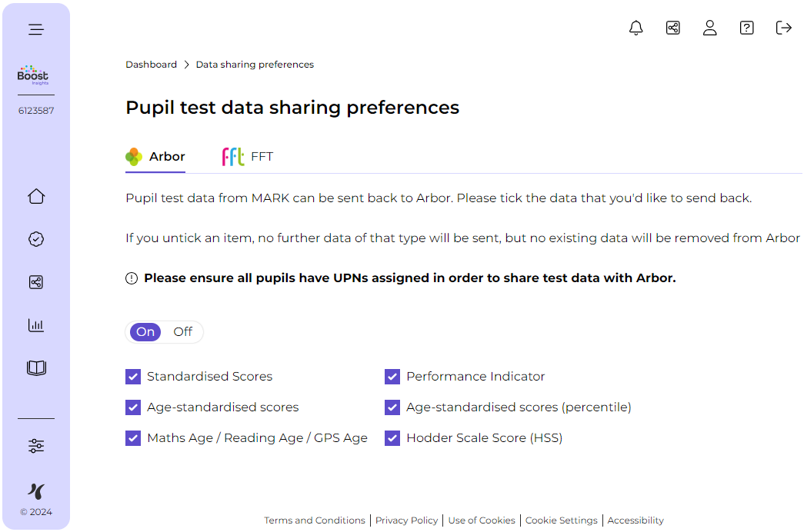Image resolution: width=804 pixels, height=532 pixels.
Task: Uncheck Standardised Scores checkbox
Action: click(x=133, y=377)
